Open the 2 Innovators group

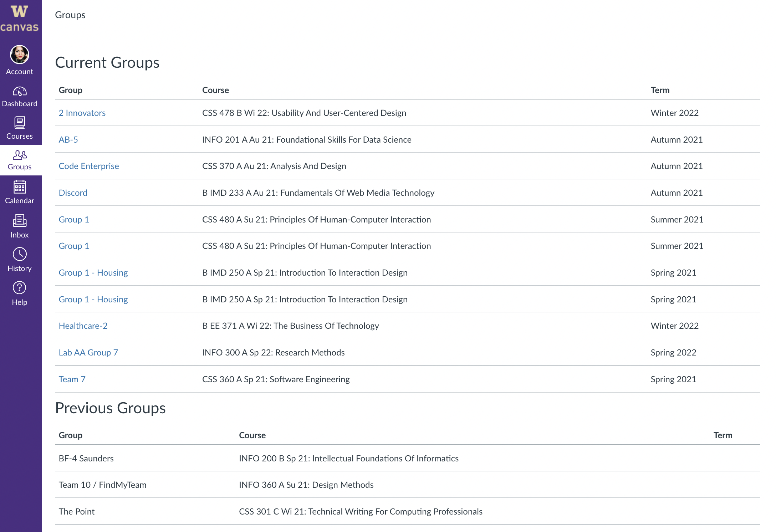click(82, 113)
